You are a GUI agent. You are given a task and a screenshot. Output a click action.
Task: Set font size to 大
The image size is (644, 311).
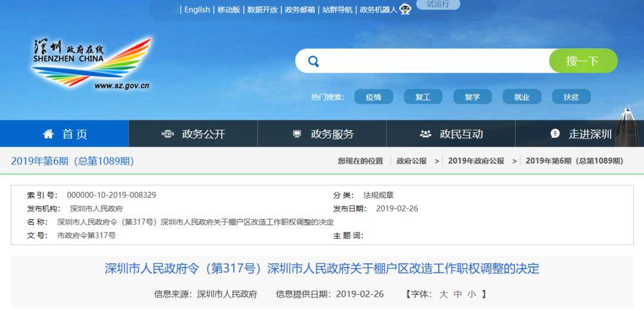tap(444, 294)
